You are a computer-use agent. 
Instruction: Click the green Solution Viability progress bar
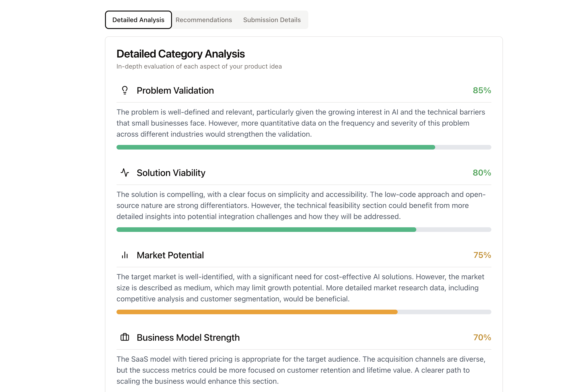[266, 230]
